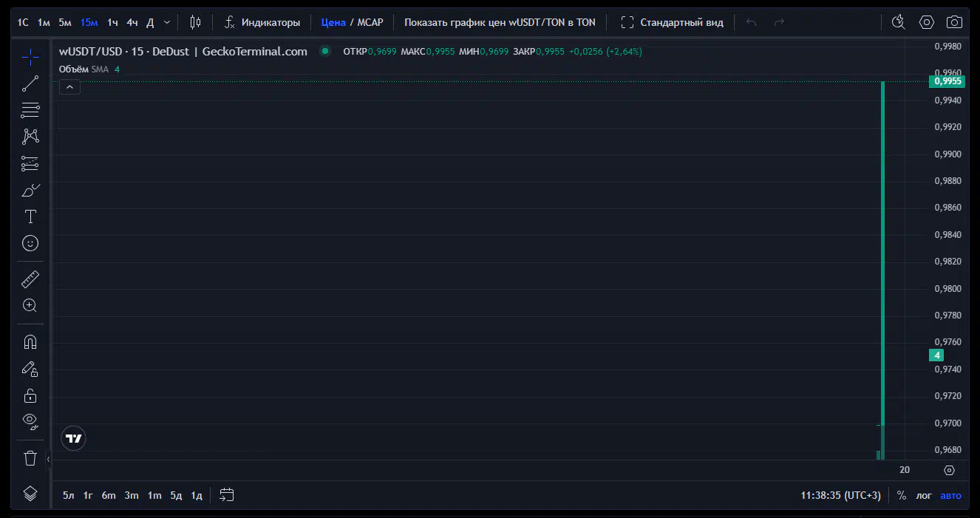Open timezone menu at 11:38:35 (UTC+3)

click(841, 495)
